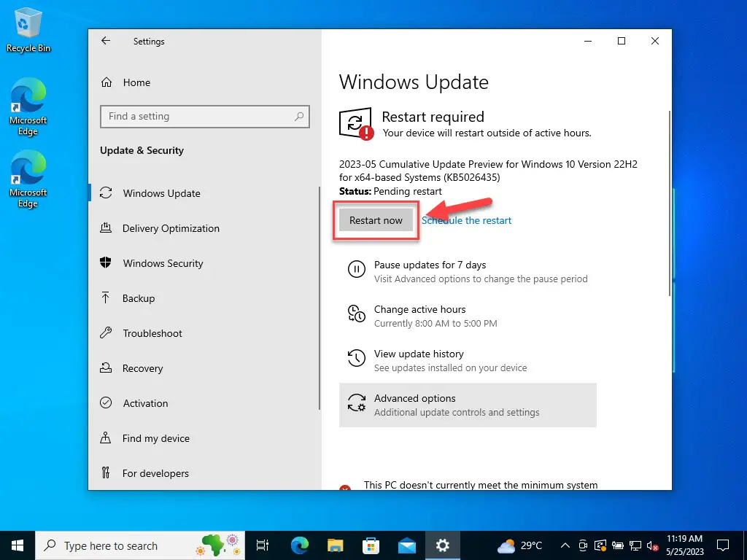
Task: Click the Status: Pending restart text
Action: pyautogui.click(x=390, y=192)
